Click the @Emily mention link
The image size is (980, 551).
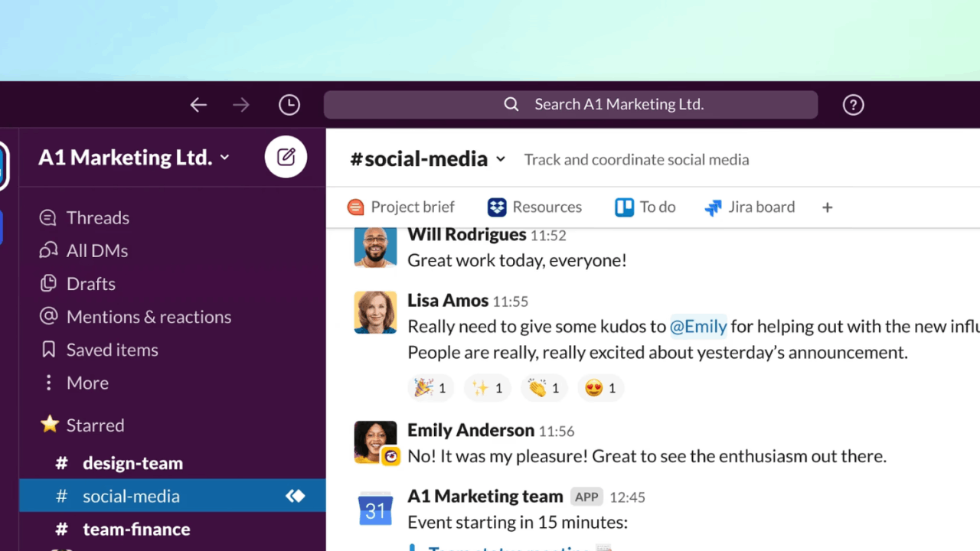coord(698,327)
